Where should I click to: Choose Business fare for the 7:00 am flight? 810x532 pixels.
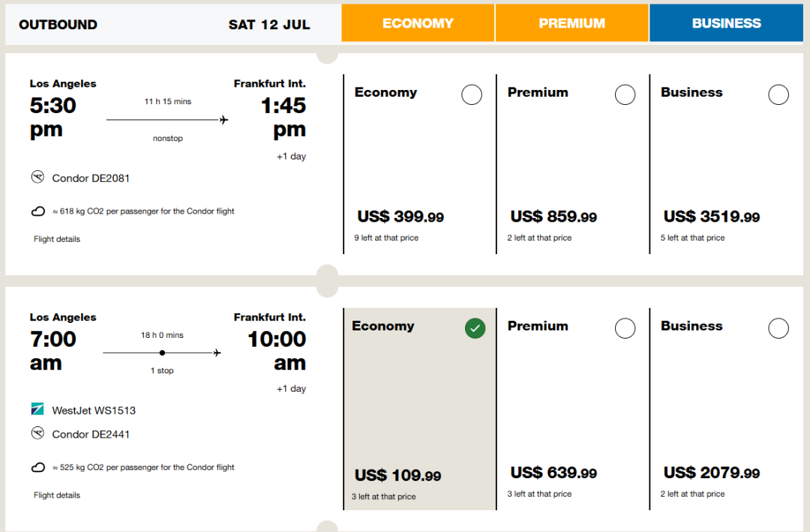pyautogui.click(x=778, y=328)
